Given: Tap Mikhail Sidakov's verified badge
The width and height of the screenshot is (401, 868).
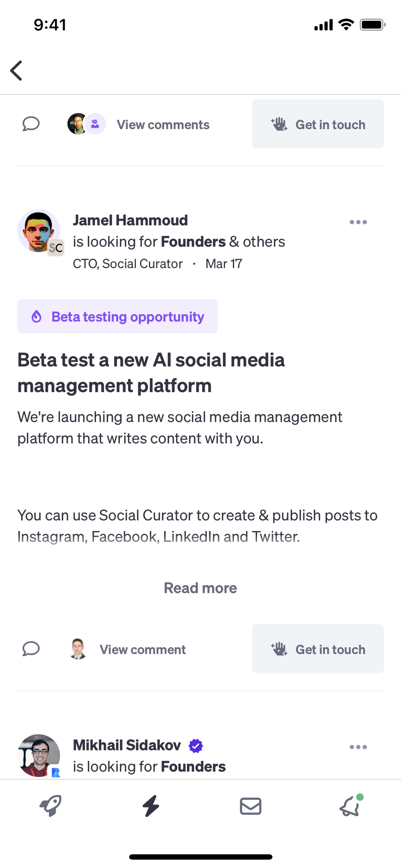Looking at the screenshot, I should pyautogui.click(x=196, y=746).
